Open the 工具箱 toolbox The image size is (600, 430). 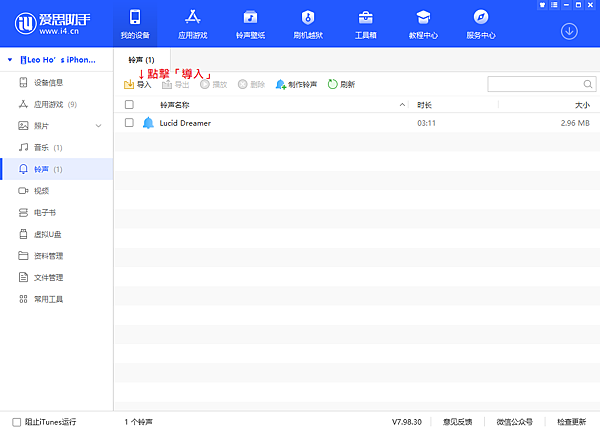pyautogui.click(x=365, y=24)
